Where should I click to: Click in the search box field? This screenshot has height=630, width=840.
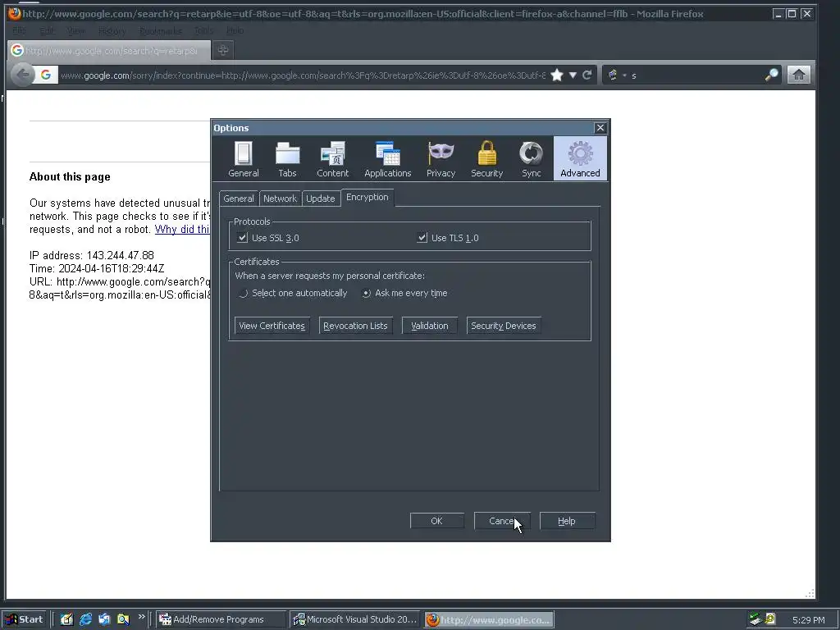[696, 75]
